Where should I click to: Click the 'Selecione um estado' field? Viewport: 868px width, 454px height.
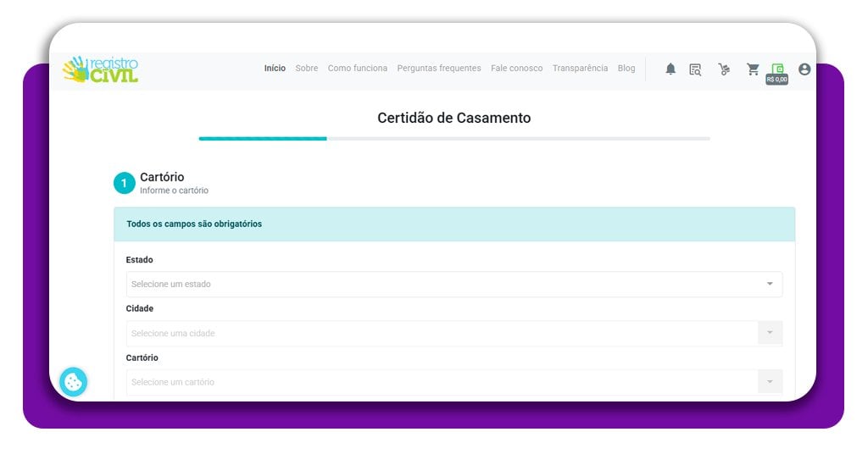tap(441, 284)
